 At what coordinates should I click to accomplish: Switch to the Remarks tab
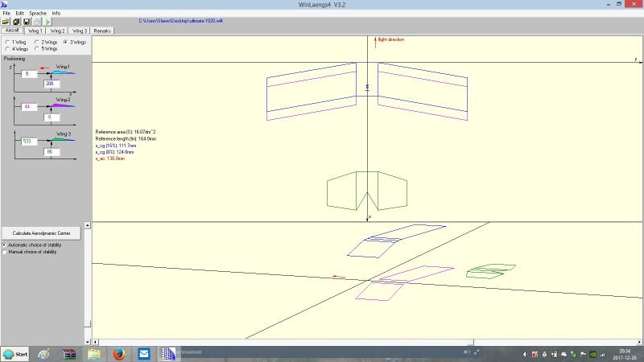102,31
